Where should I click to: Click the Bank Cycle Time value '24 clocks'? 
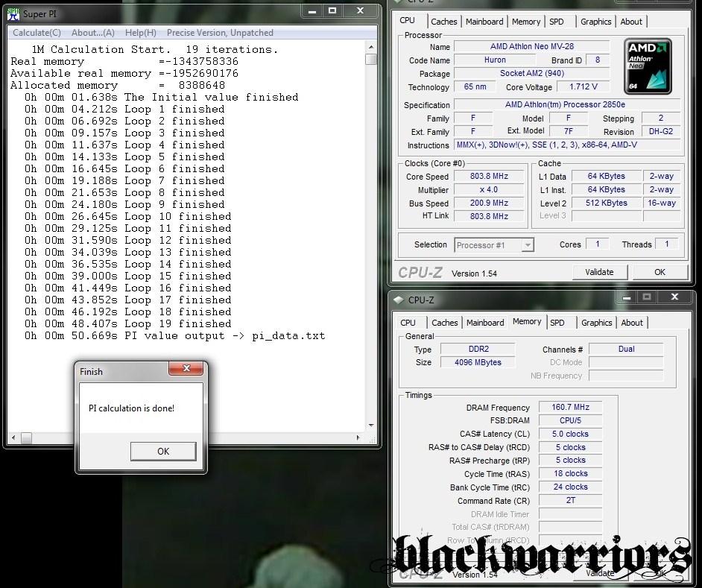pos(570,487)
